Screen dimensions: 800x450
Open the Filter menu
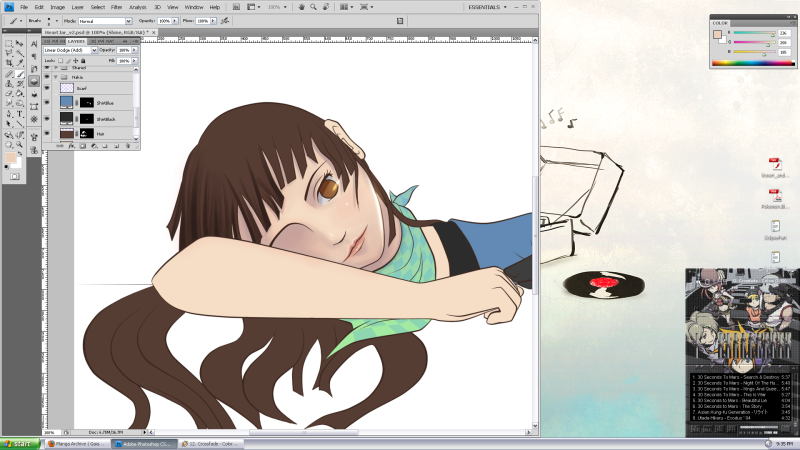[x=116, y=7]
